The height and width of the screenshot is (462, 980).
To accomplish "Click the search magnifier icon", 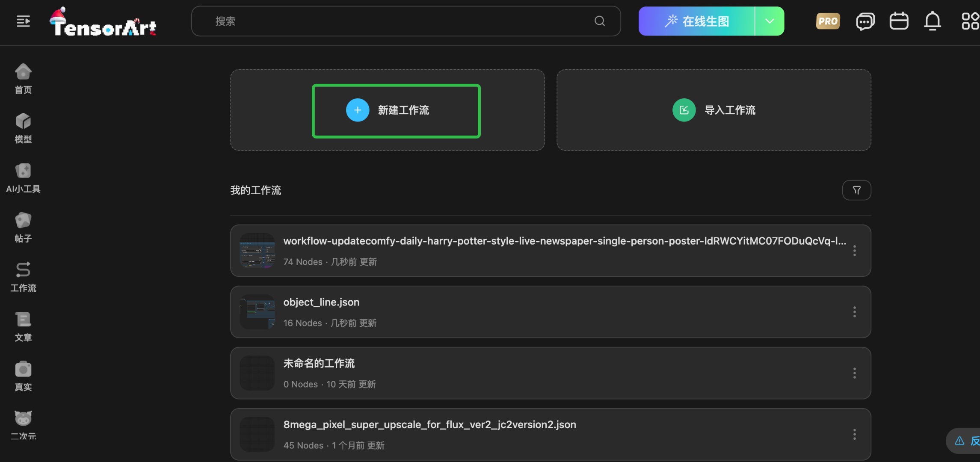I will (x=599, y=21).
